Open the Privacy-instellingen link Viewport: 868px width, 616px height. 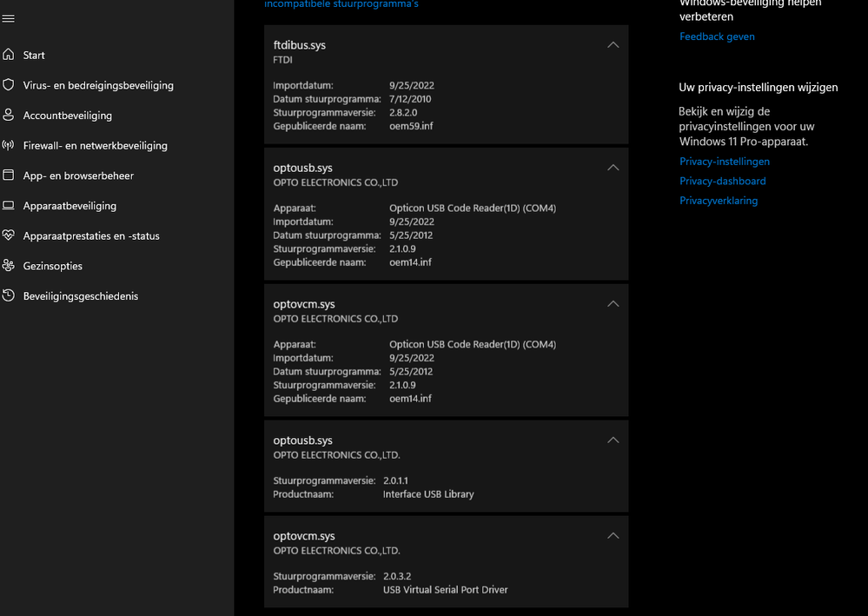tap(725, 162)
